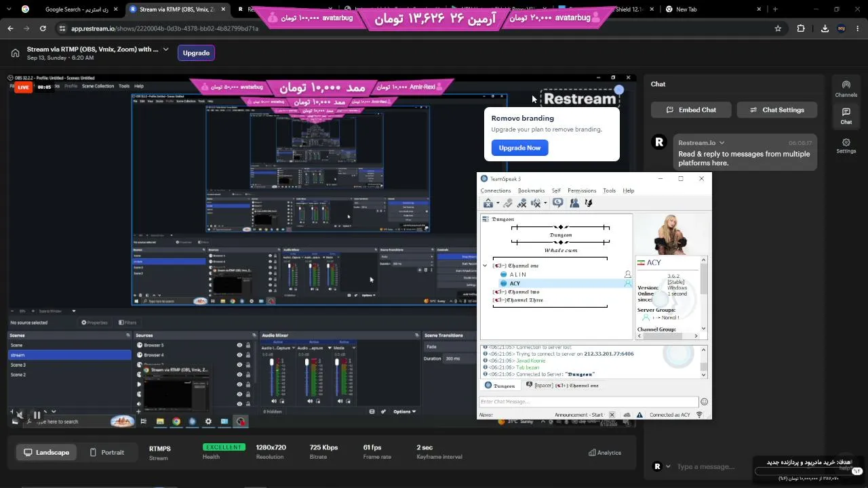Open dropdown arrow beside mute microphone icon

pos(545,203)
